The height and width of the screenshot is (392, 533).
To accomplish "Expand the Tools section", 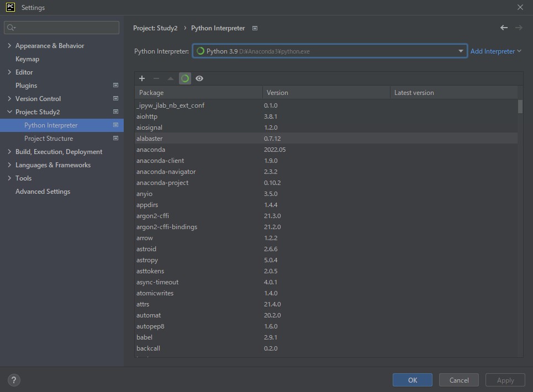I will coord(9,178).
